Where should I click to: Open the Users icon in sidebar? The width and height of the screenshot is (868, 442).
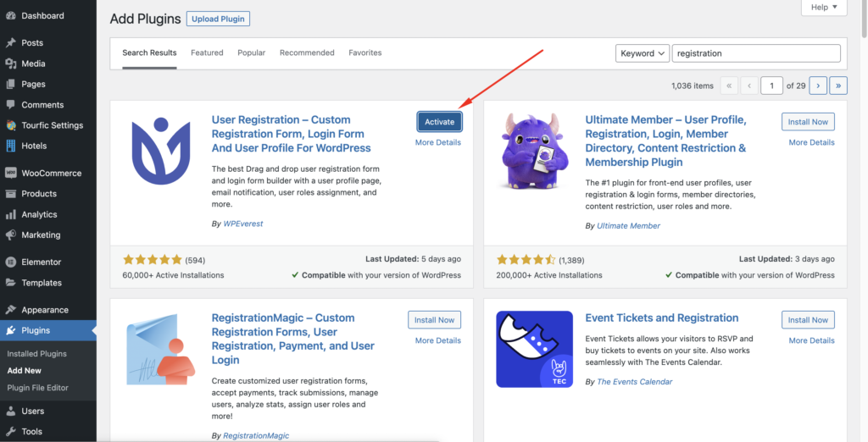pos(10,411)
